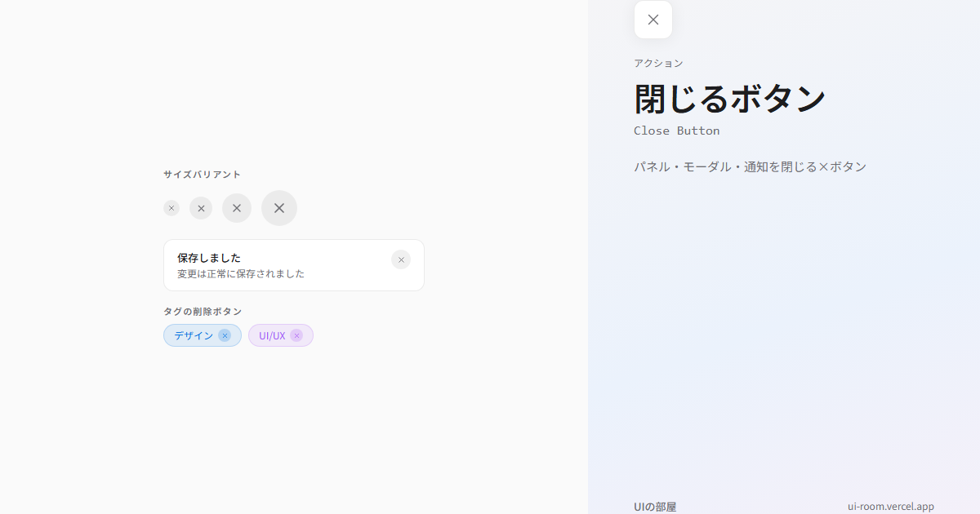The image size is (980, 514).
Task: Select the デザイン tag label
Action: point(194,335)
